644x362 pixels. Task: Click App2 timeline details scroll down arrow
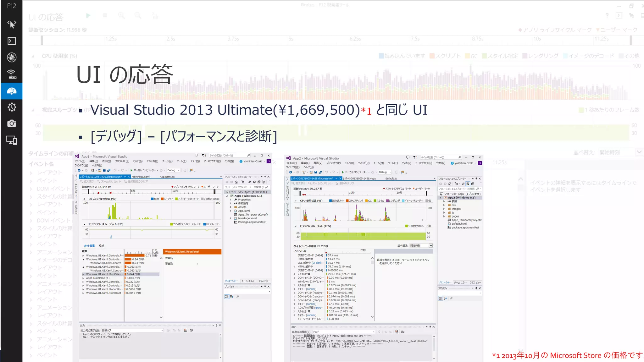(x=372, y=317)
